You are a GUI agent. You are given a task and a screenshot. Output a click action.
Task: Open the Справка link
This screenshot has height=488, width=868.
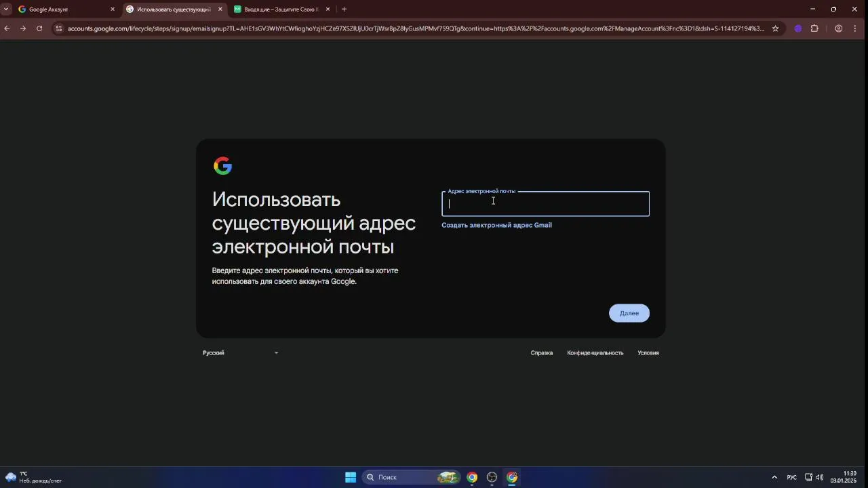click(x=542, y=352)
